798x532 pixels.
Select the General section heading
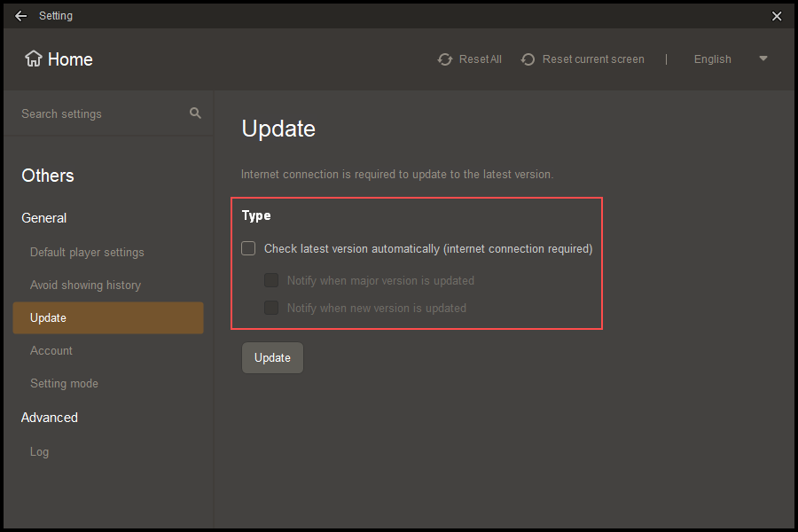tap(43, 218)
